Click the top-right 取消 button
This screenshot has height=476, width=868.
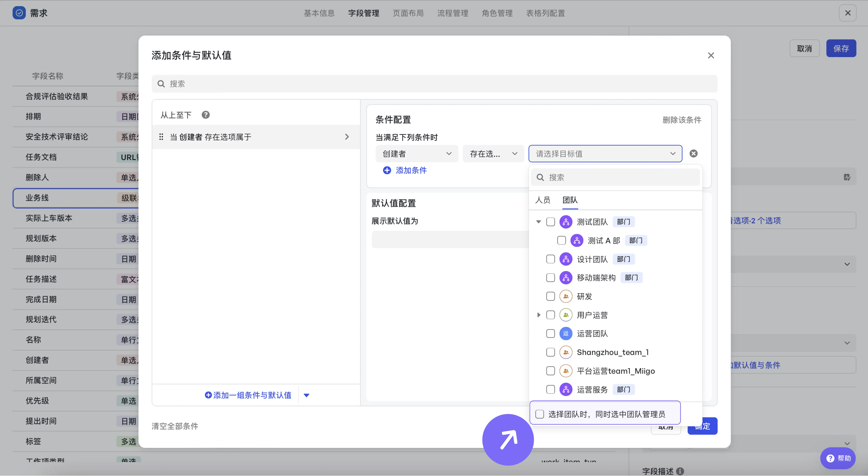pyautogui.click(x=804, y=49)
